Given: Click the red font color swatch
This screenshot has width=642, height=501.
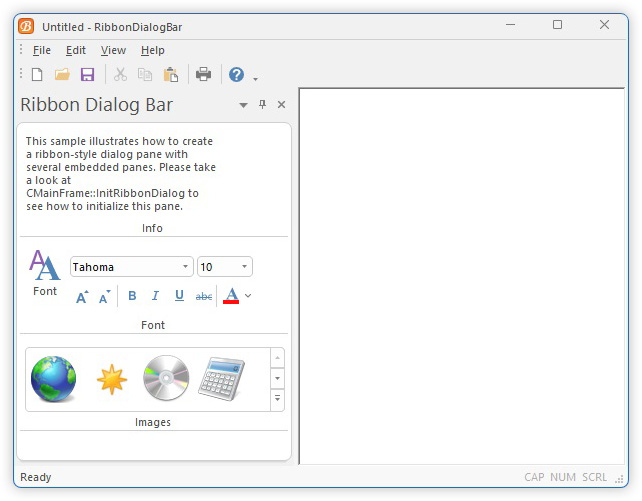Looking at the screenshot, I should pos(231,296).
